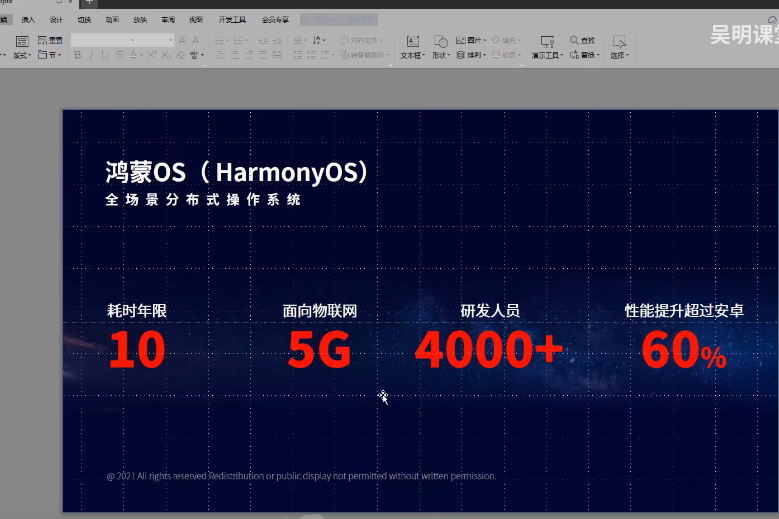The width and height of the screenshot is (779, 519).
Task: Insert a 文本框 text box
Action: (x=412, y=47)
